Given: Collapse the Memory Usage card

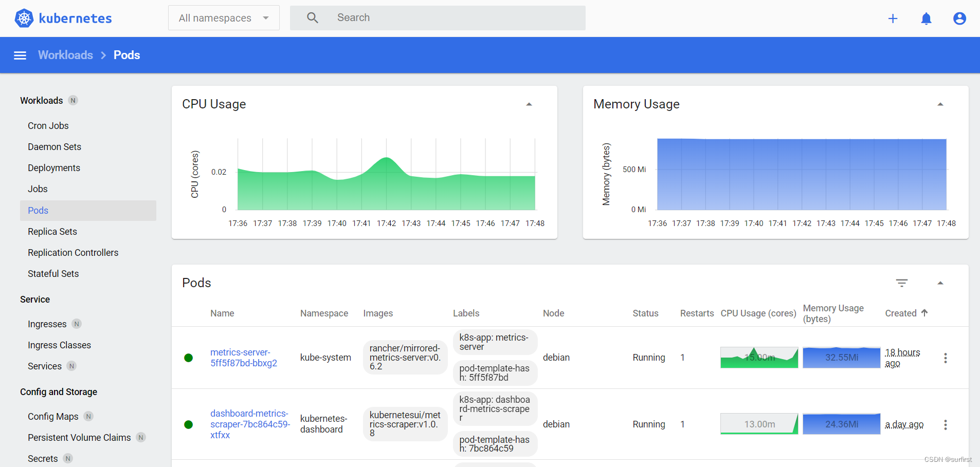Looking at the screenshot, I should pos(940,104).
